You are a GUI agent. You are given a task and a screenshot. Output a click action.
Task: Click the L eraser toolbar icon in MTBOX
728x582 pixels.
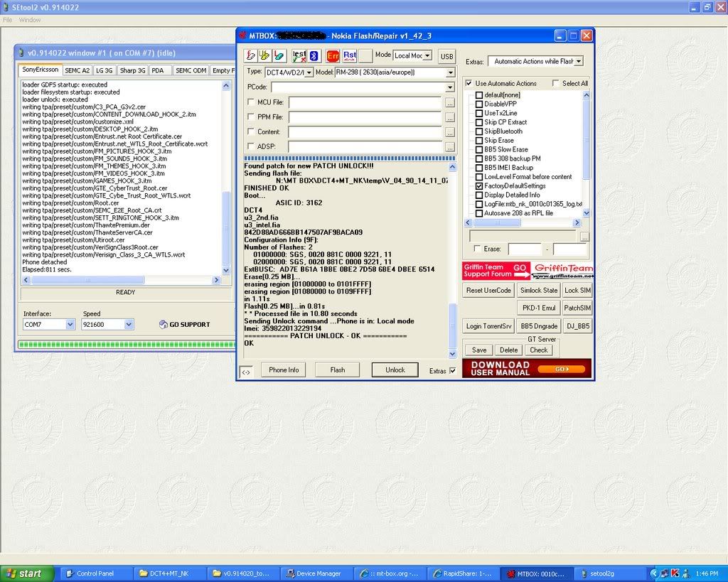click(279, 55)
